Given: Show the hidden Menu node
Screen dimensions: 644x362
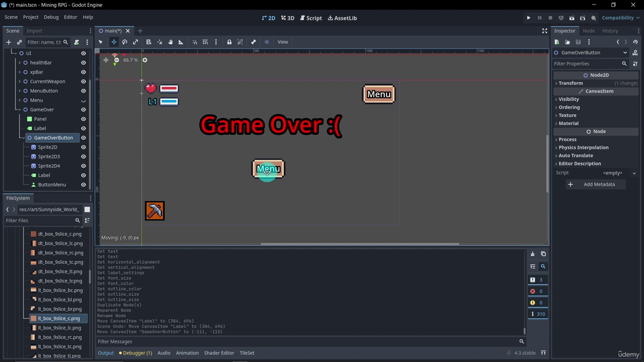Looking at the screenshot, I should click(84, 101).
